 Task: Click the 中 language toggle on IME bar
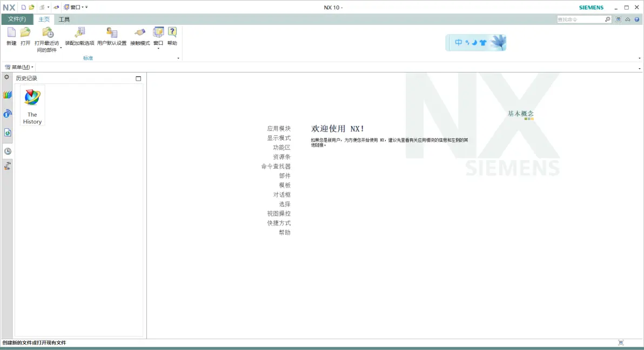pyautogui.click(x=458, y=42)
